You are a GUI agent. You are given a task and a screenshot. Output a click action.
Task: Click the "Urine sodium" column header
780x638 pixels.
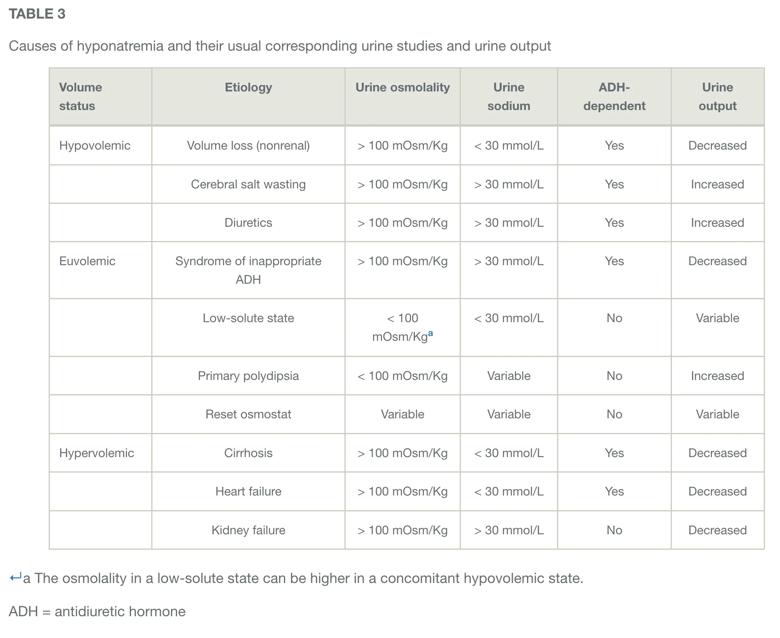[x=508, y=96]
